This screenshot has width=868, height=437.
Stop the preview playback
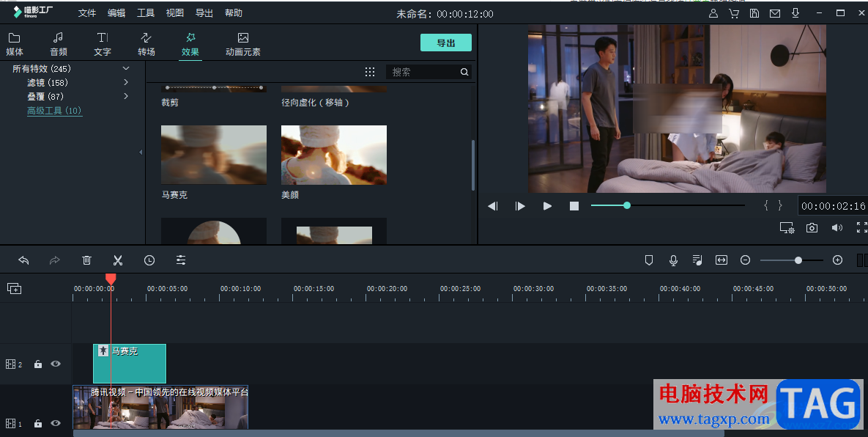[574, 206]
